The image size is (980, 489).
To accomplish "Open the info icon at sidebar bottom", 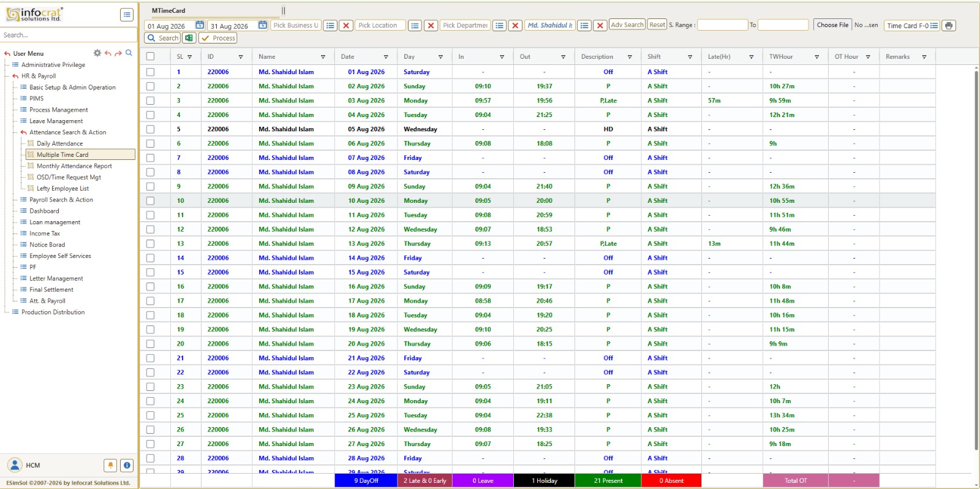I will click(127, 466).
